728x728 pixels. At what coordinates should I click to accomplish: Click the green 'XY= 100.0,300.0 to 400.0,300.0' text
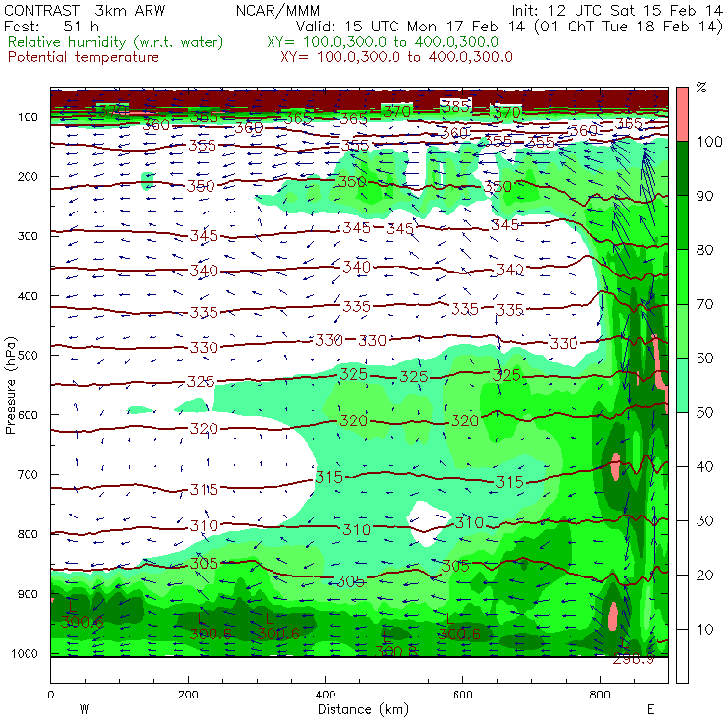(383, 42)
